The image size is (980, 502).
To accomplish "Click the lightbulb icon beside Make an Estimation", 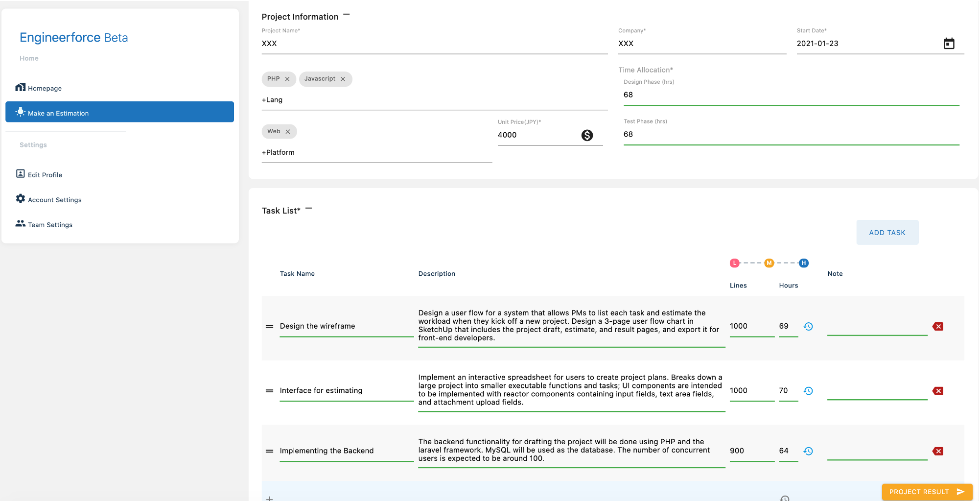I will click(20, 112).
